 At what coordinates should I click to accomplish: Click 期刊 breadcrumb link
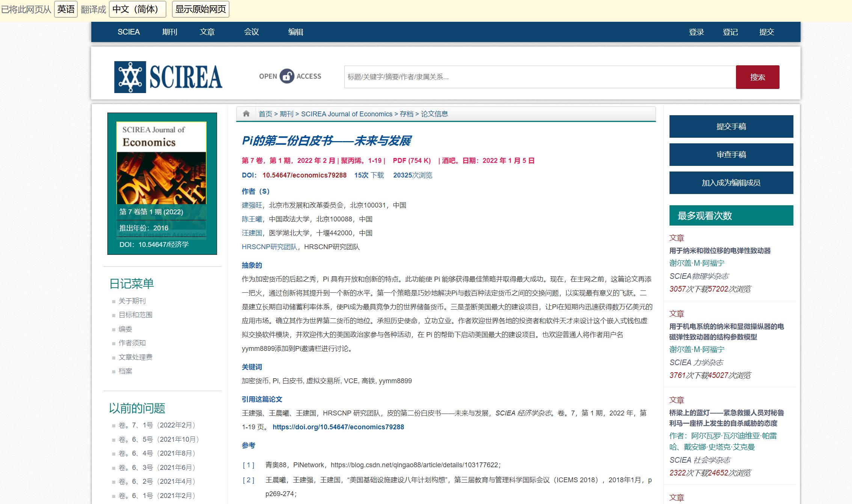pos(287,114)
